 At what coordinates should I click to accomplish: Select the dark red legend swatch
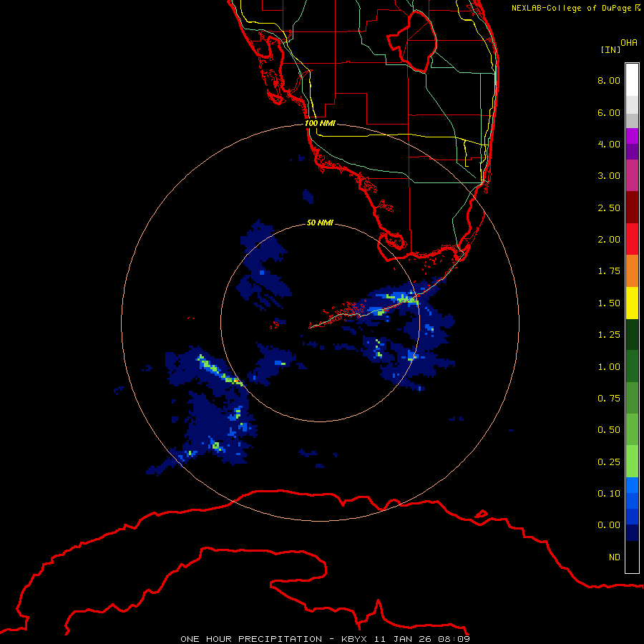pyautogui.click(x=632, y=208)
